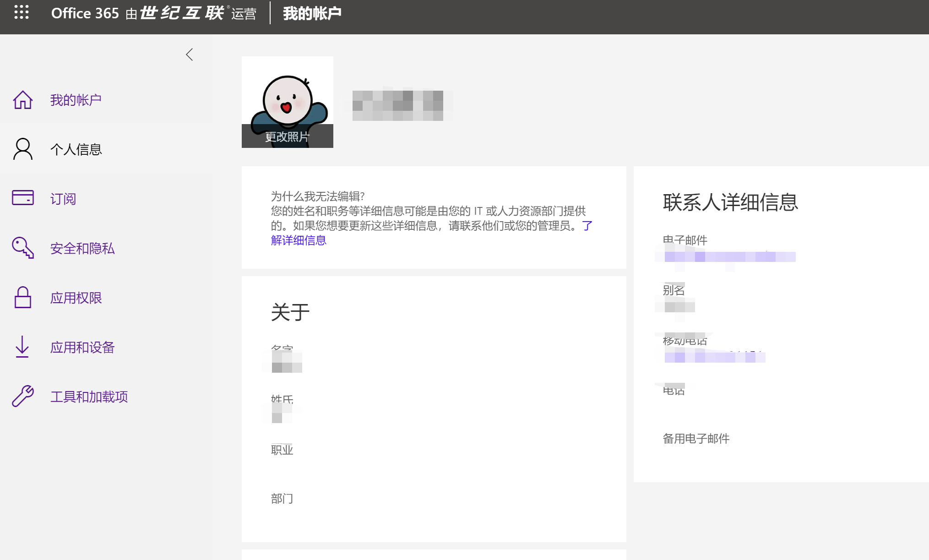Screen dimensions: 929x560
Task: Click the profile avatar picture
Action: point(287,92)
